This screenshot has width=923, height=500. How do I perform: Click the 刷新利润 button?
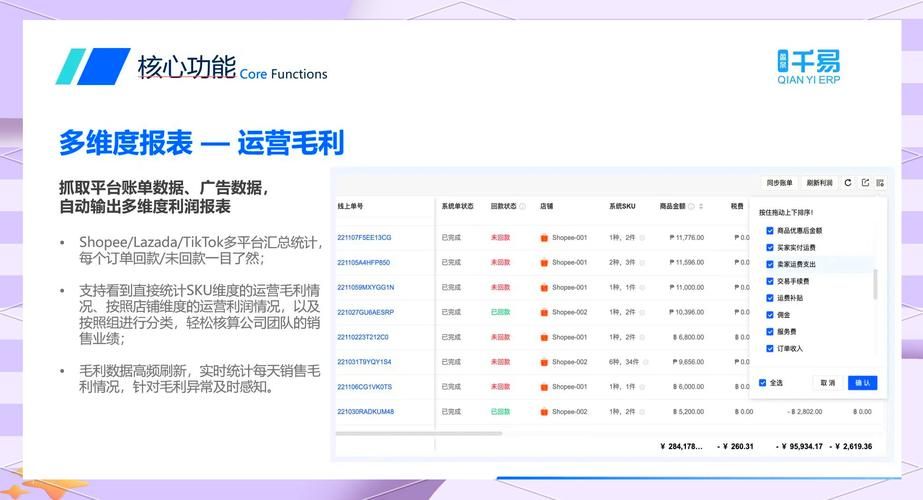tap(819, 183)
